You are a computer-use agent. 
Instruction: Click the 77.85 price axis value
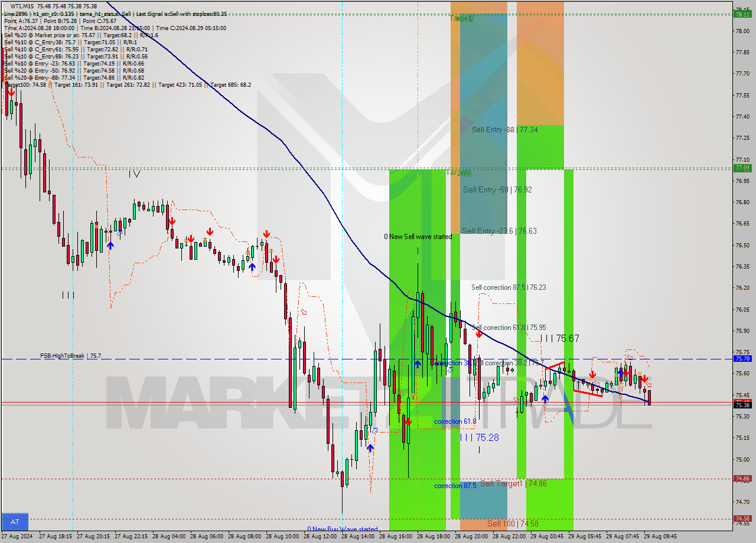742,53
